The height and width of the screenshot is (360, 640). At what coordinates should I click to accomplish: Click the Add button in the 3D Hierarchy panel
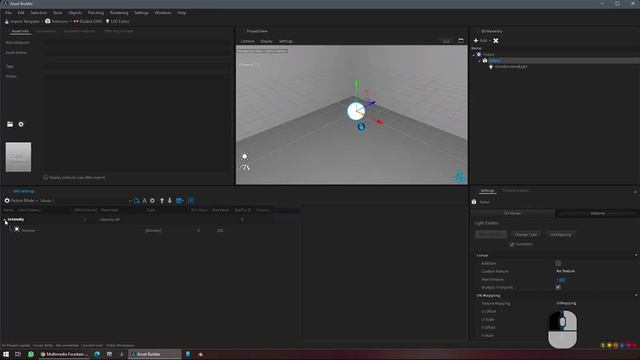[x=481, y=41]
